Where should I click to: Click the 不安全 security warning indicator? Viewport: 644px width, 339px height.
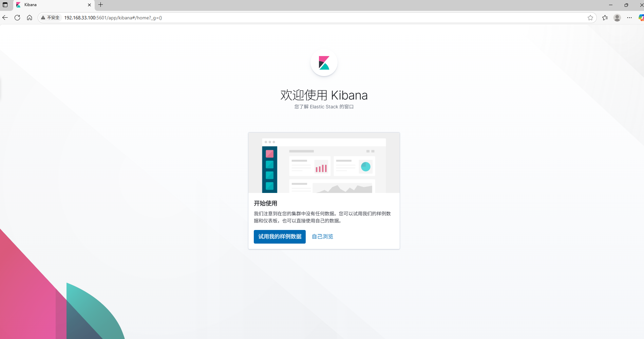[50, 18]
